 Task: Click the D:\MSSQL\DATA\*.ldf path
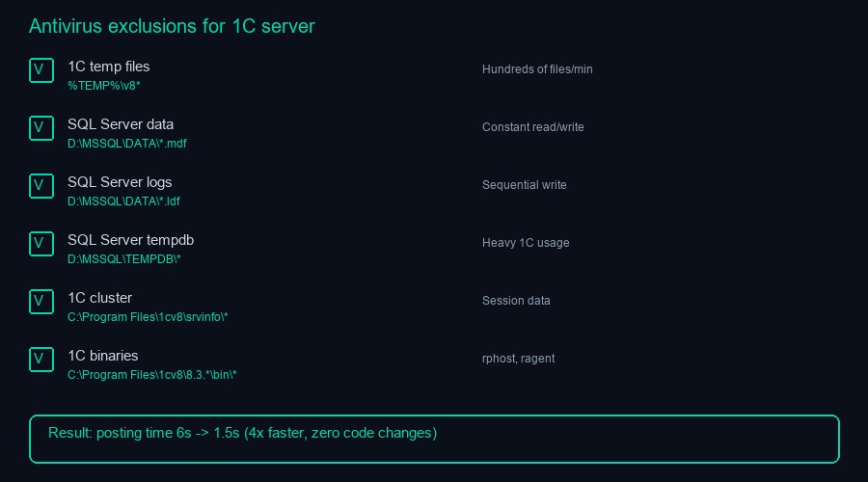pyautogui.click(x=123, y=201)
